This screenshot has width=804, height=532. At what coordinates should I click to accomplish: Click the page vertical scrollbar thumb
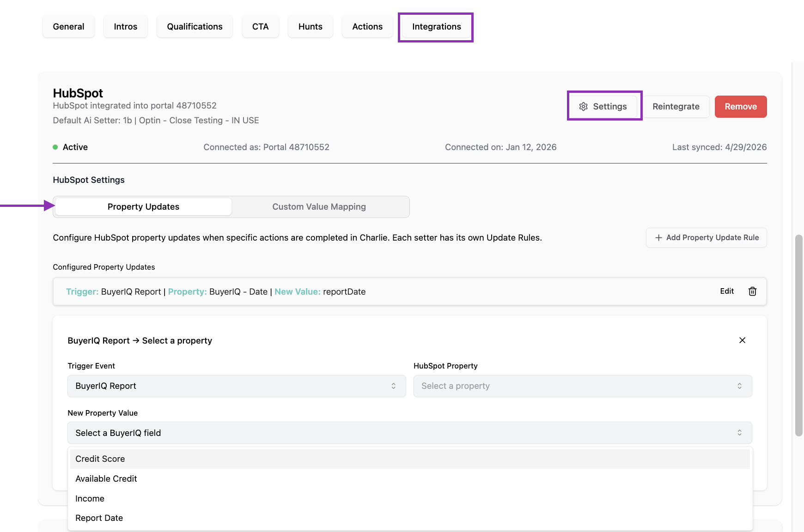pyautogui.click(x=799, y=335)
